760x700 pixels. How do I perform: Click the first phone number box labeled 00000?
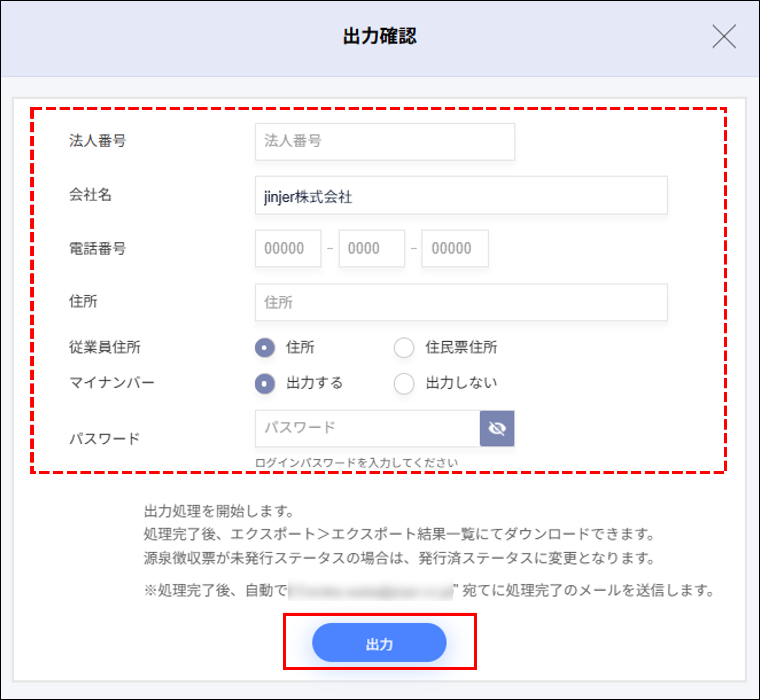(288, 248)
